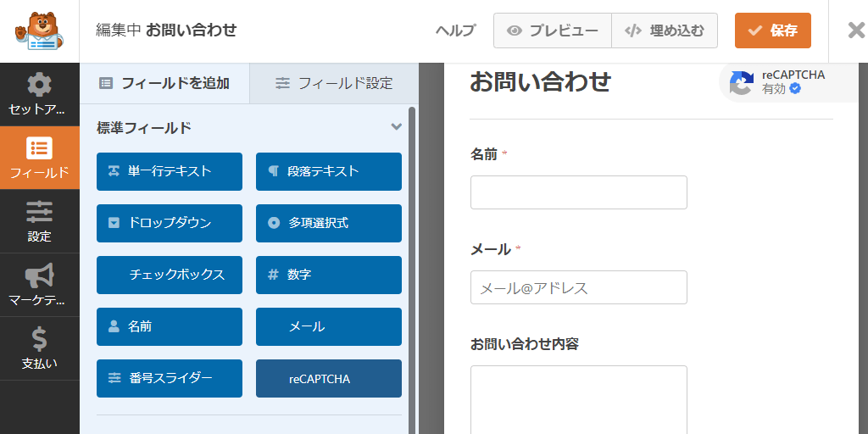Click the プレビュー button
868x434 pixels.
553,31
